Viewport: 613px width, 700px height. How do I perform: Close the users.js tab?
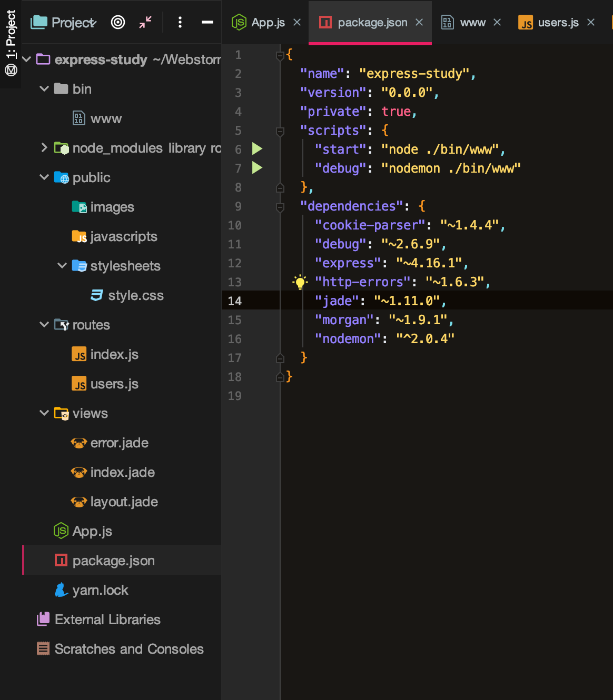(591, 22)
